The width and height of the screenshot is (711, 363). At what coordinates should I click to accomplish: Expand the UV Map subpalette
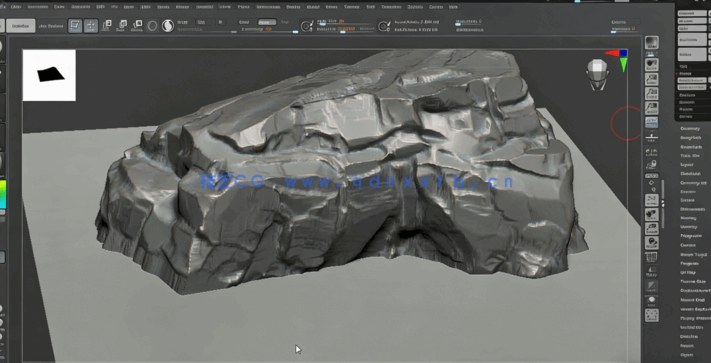[x=687, y=273]
